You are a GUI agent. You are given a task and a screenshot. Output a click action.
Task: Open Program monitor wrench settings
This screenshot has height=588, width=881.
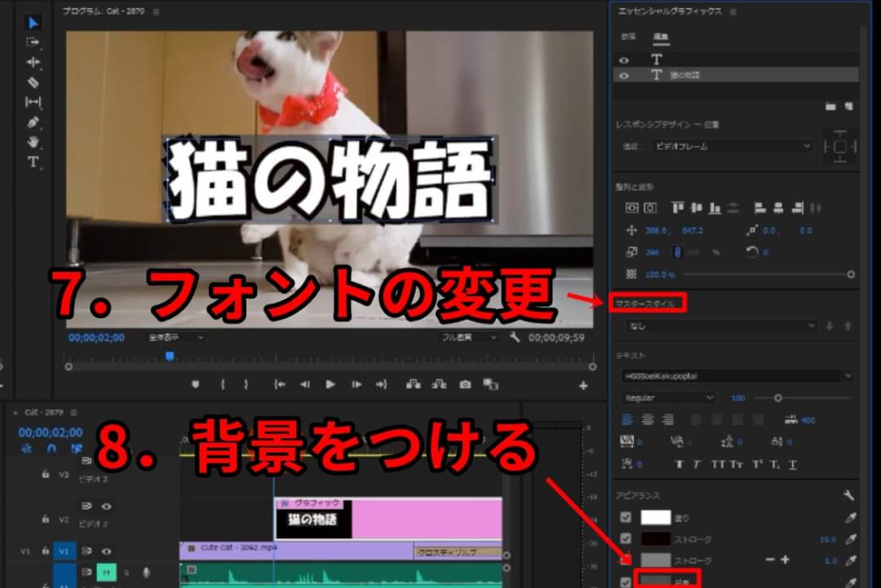click(514, 337)
